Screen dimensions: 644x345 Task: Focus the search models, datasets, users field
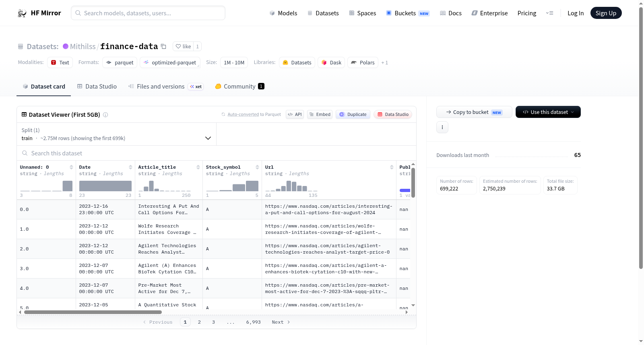pos(148,13)
